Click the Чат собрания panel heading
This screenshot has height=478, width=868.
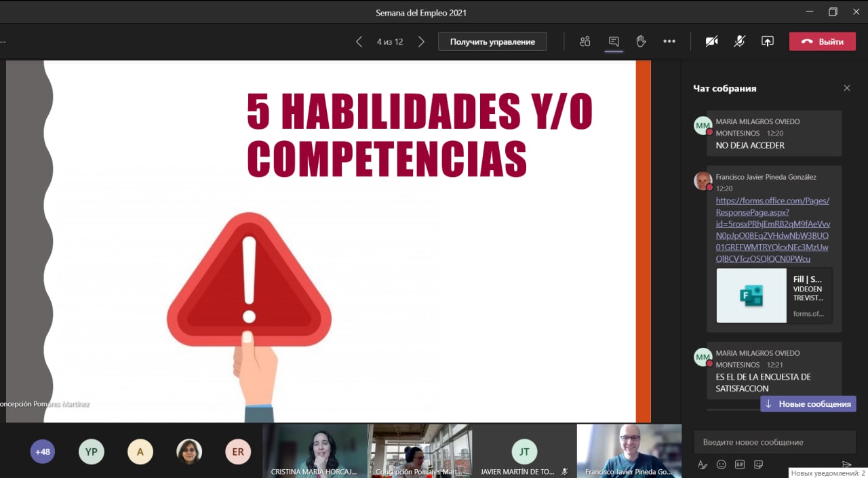pos(724,88)
